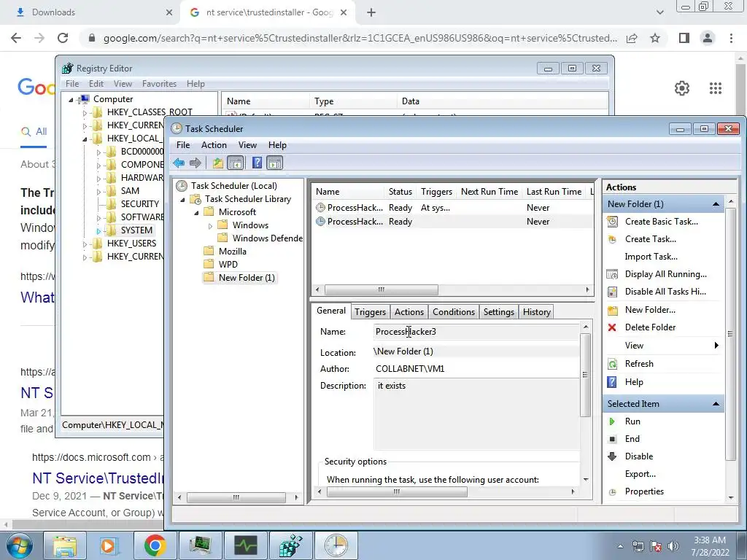Viewport: 747px width, 560px height.
Task: Open Task Scheduler Help menu
Action: pyautogui.click(x=277, y=145)
